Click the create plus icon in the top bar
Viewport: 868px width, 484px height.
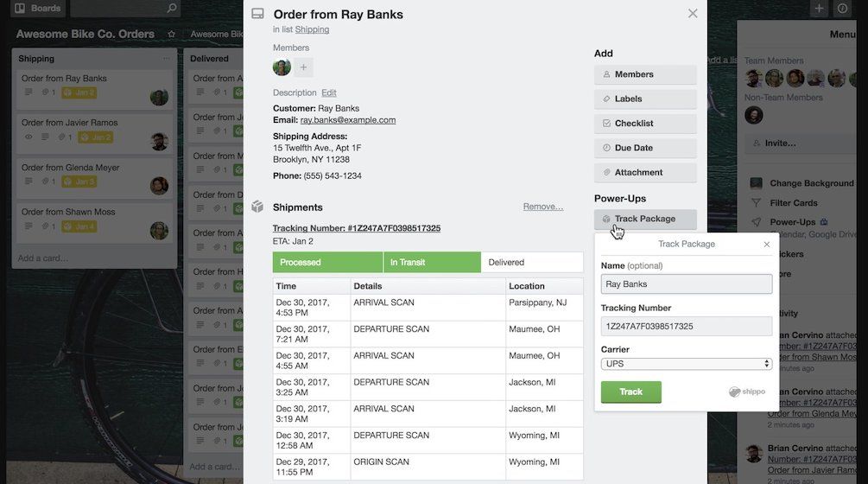tap(819, 9)
